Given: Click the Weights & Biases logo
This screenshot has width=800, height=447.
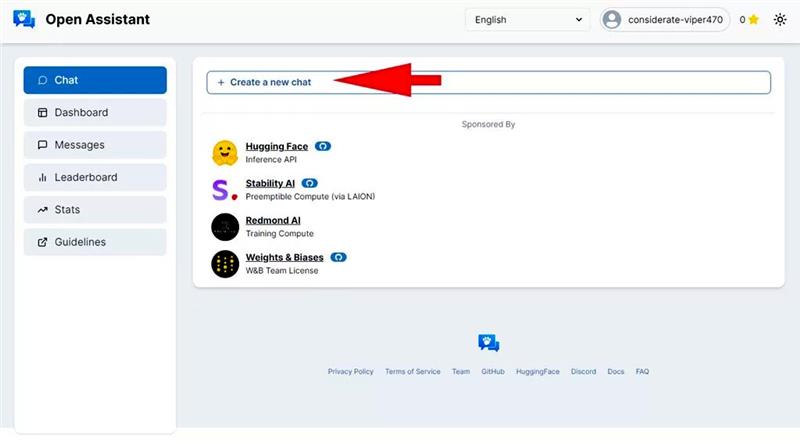Looking at the screenshot, I should tap(225, 264).
